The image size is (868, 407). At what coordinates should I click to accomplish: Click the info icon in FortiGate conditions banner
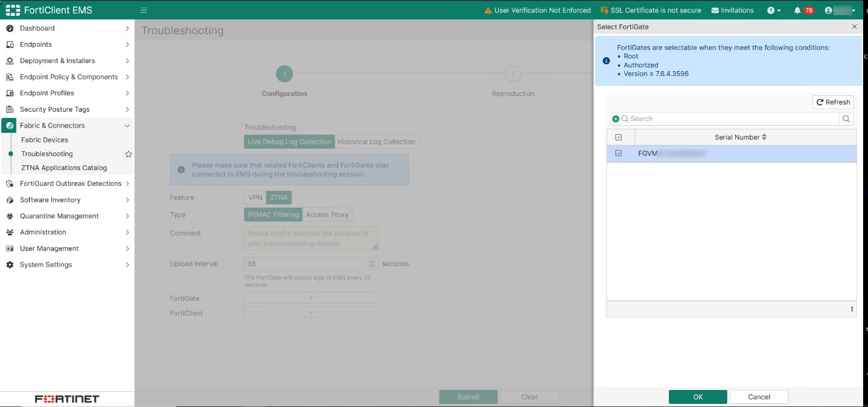tap(606, 61)
